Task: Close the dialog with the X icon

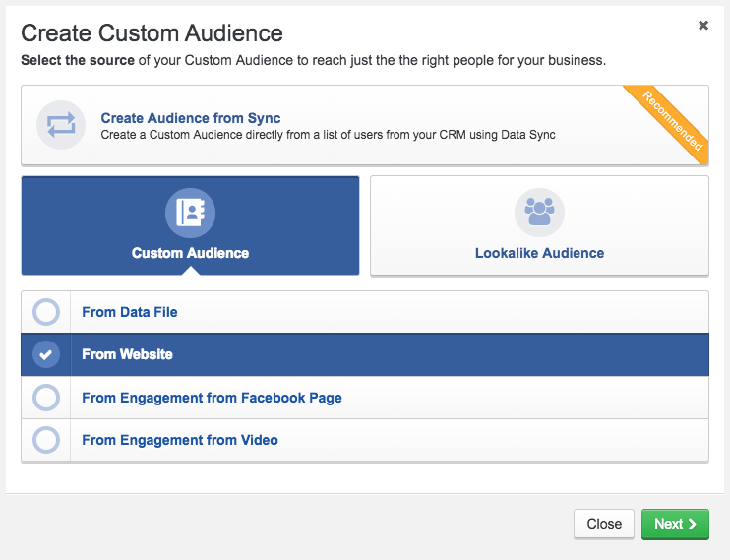Action: (703, 26)
